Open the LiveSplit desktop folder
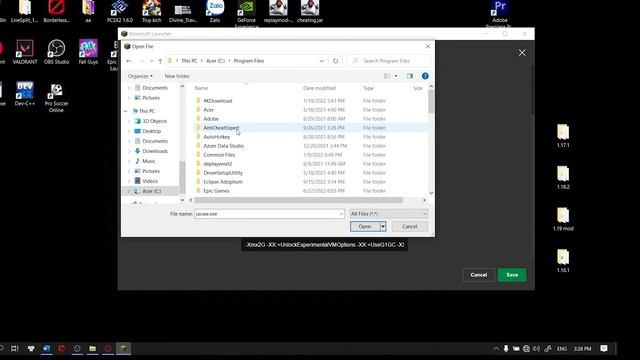The height and width of the screenshot is (360, 640). pyautogui.click(x=24, y=11)
